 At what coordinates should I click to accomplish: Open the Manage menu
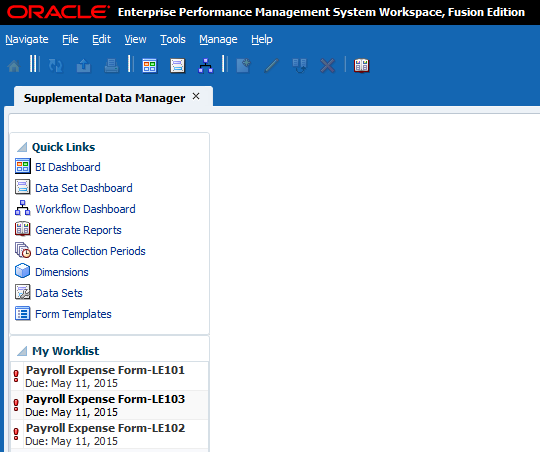coord(218,39)
